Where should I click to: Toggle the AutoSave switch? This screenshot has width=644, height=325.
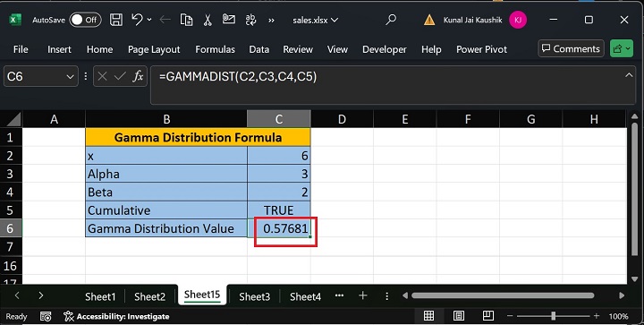tap(85, 20)
